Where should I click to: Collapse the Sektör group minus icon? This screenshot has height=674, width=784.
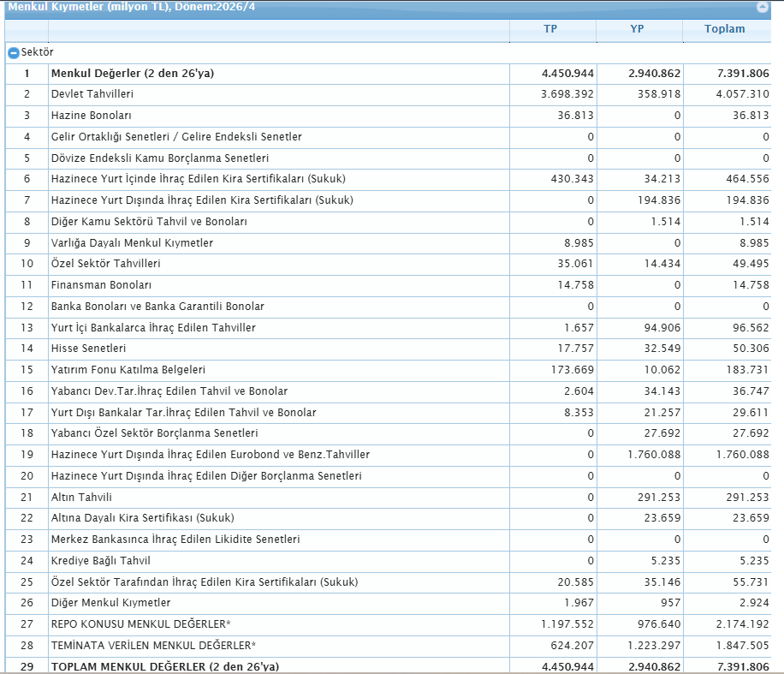tap(14, 52)
